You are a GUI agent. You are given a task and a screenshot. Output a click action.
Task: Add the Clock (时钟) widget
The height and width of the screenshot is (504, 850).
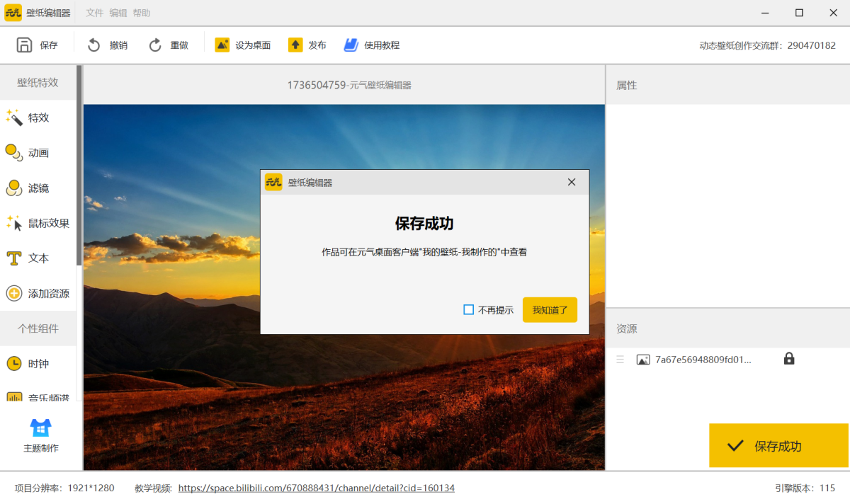14,364
